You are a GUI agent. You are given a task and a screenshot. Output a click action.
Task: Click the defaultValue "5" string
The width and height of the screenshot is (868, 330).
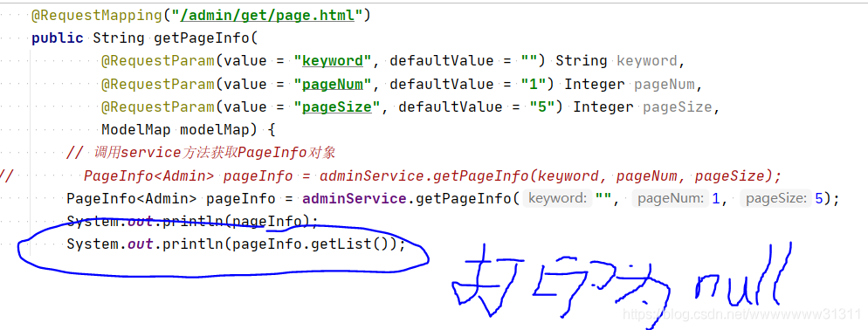[542, 107]
